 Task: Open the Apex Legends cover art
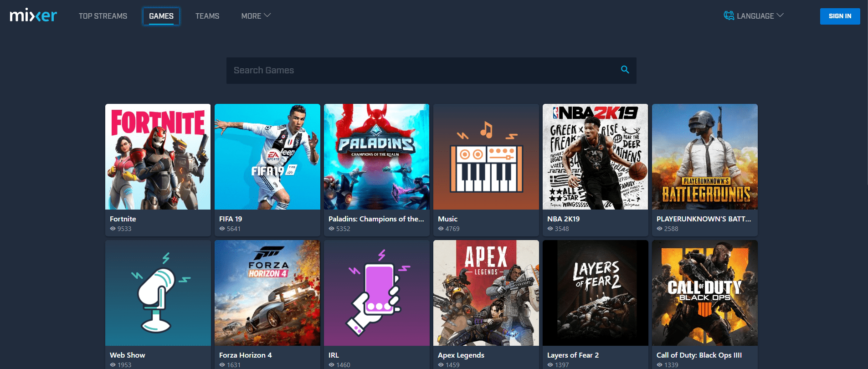point(486,293)
